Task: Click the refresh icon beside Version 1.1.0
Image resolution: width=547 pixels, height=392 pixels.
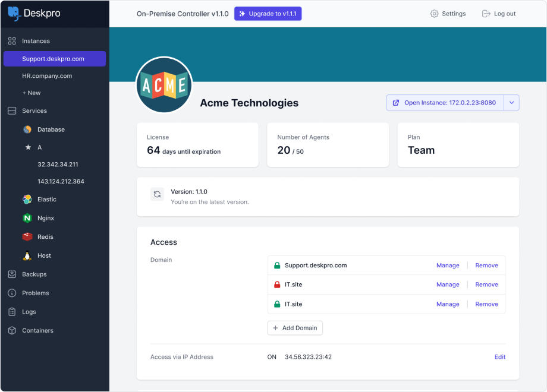Action: point(157,194)
